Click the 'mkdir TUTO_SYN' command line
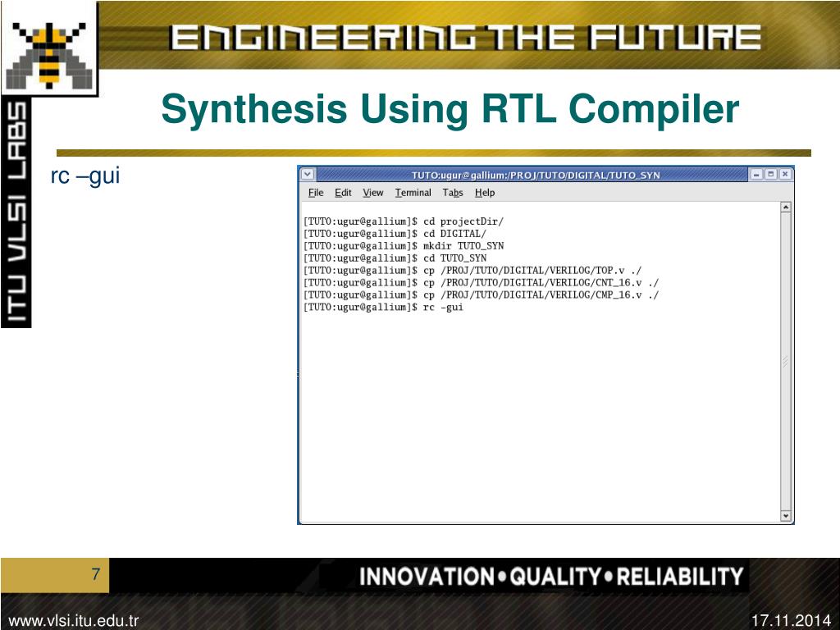 (404, 246)
